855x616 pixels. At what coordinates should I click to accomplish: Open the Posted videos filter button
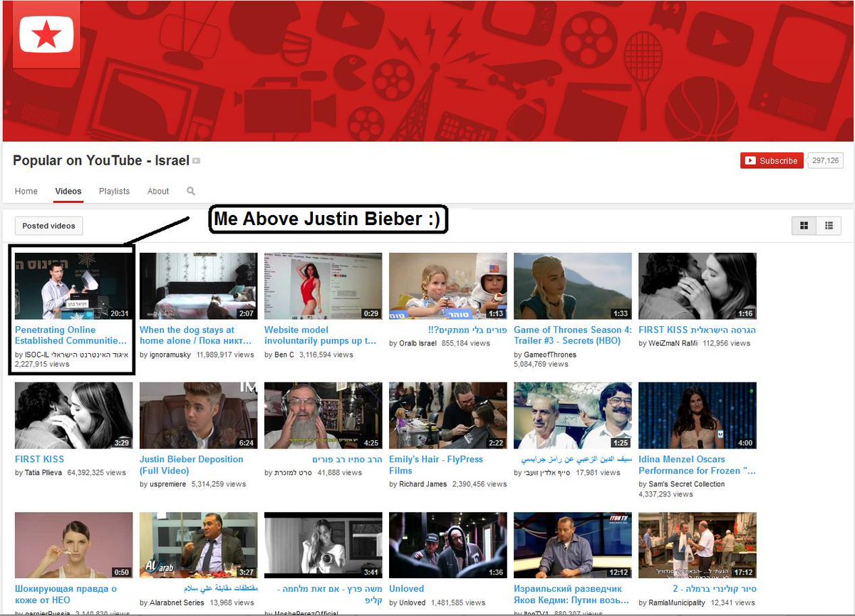point(48,226)
